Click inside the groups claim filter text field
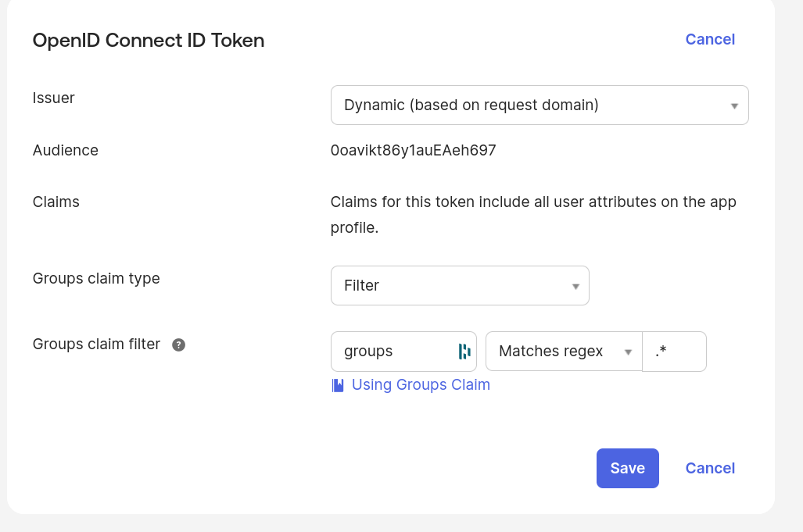 (x=391, y=351)
